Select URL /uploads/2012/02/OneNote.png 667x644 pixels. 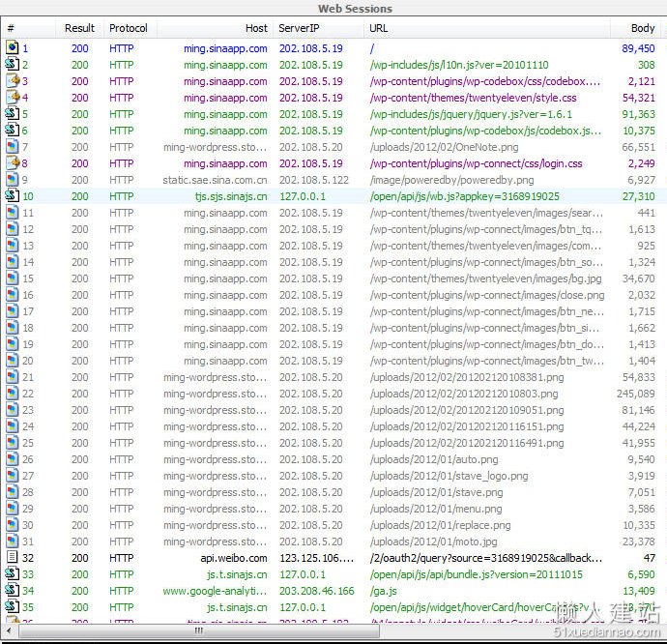pos(444,147)
